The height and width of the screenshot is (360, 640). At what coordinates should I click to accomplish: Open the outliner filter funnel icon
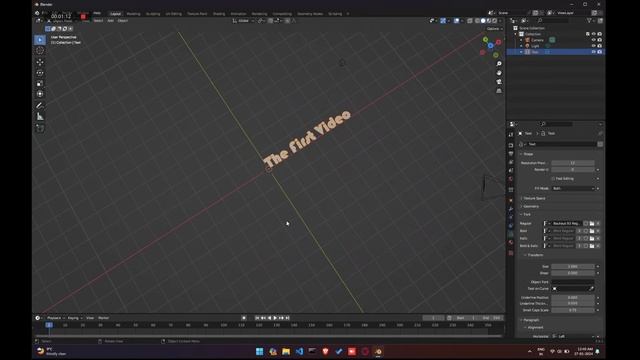click(589, 20)
